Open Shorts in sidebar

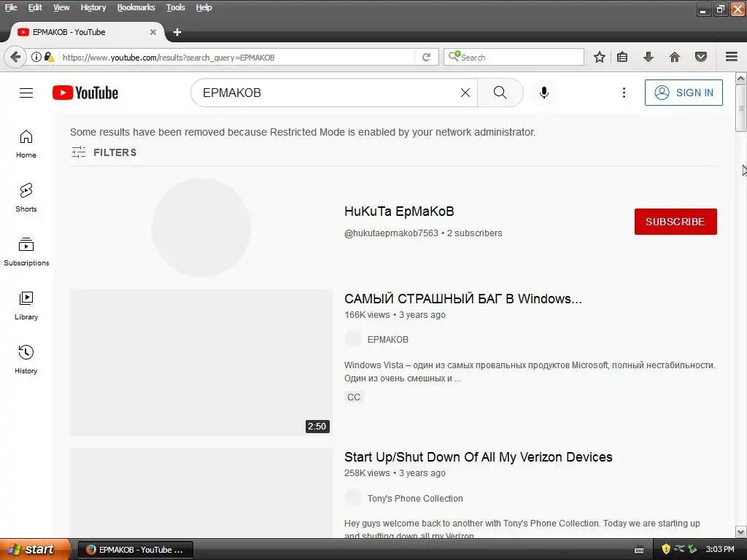click(26, 198)
